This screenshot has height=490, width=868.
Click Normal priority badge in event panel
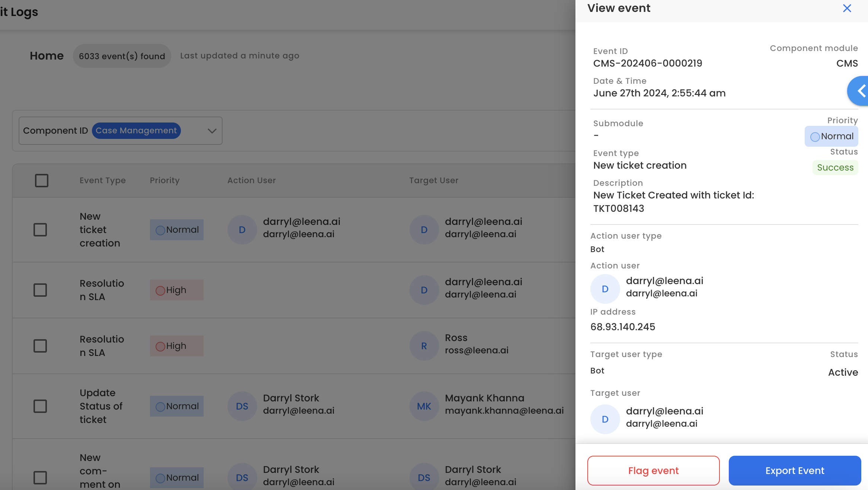831,136
